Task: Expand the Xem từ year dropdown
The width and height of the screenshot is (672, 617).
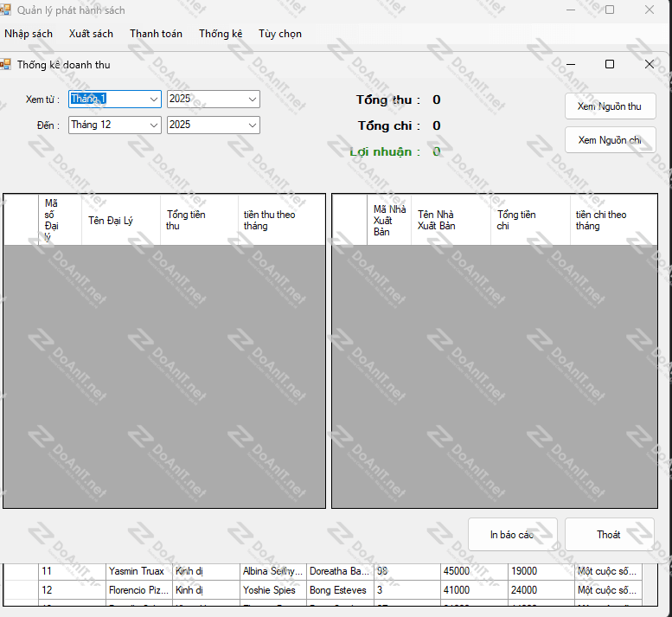Action: tap(252, 99)
